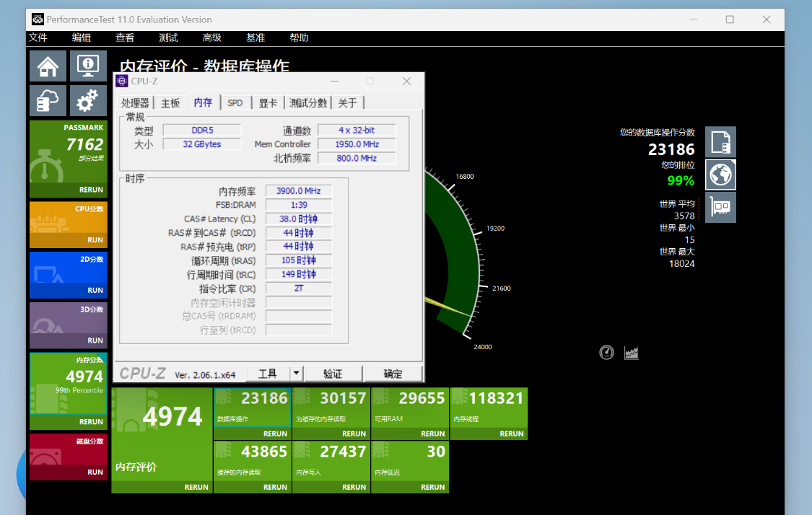The width and height of the screenshot is (812, 515).
Task: Select the 内存延迟 30 tile
Action: [x=410, y=461]
